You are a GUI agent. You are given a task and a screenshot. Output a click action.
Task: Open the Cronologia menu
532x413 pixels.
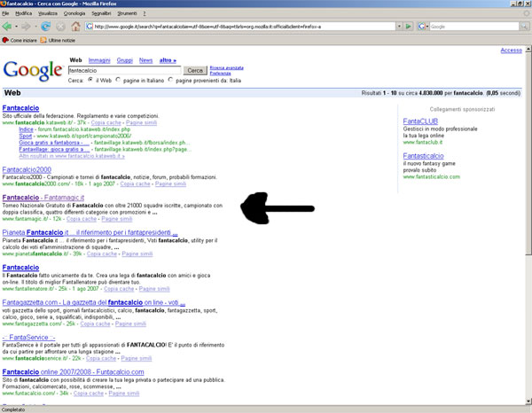tap(74, 13)
